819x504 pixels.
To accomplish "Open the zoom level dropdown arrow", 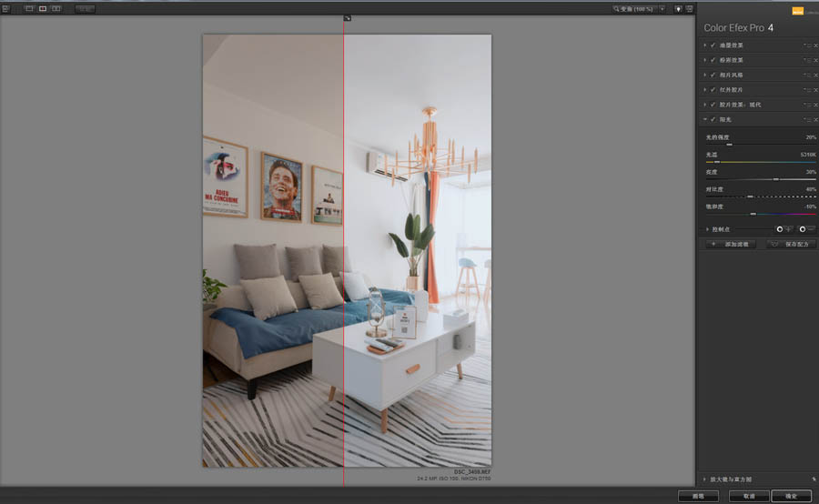I will [x=662, y=9].
